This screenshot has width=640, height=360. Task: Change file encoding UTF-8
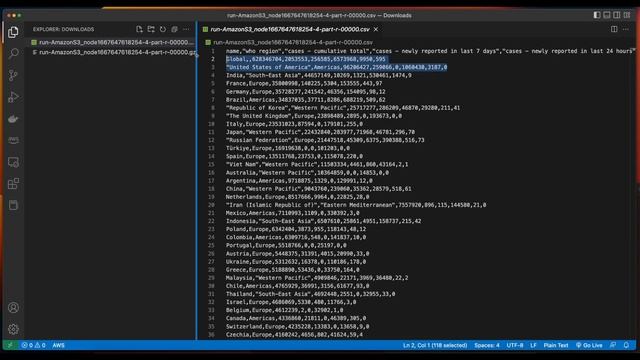point(515,345)
